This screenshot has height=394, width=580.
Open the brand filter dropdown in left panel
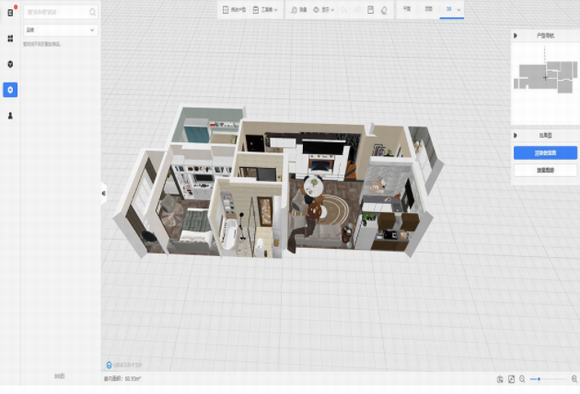pos(61,30)
